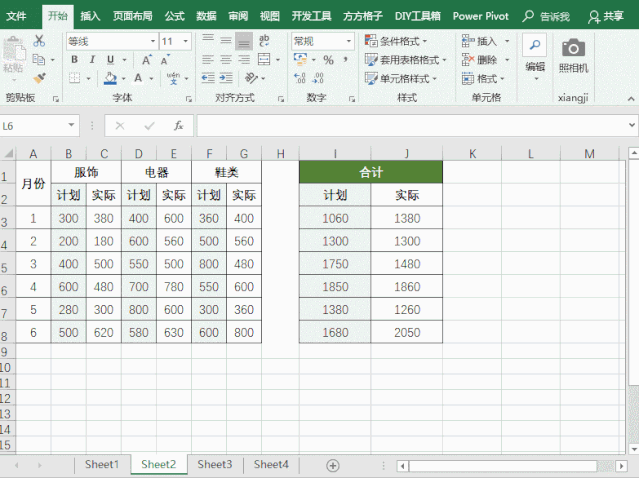This screenshot has width=639, height=478.
Task: Open 格式 cell format menu
Action: tap(483, 78)
